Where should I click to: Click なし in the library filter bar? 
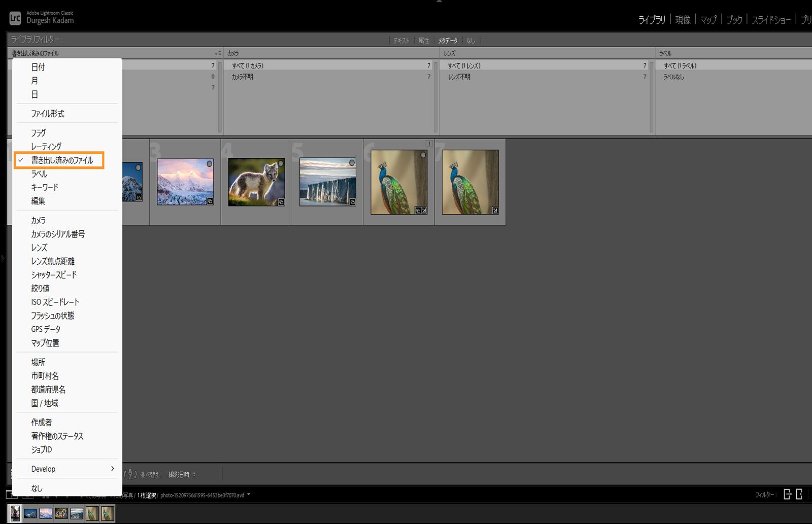[470, 41]
